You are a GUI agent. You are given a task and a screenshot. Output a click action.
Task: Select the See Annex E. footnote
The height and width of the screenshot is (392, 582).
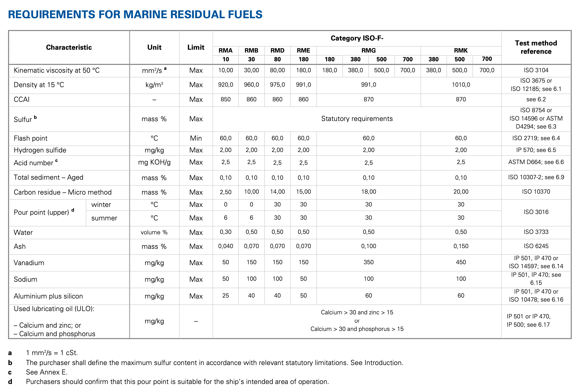point(47,372)
